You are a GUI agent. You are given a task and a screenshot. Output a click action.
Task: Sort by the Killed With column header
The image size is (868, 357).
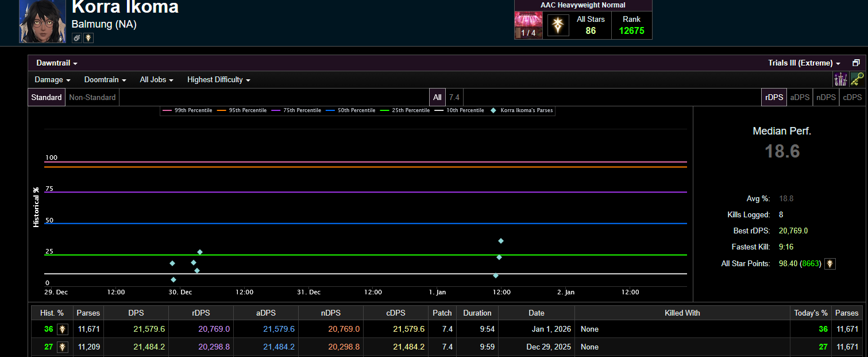pyautogui.click(x=682, y=313)
